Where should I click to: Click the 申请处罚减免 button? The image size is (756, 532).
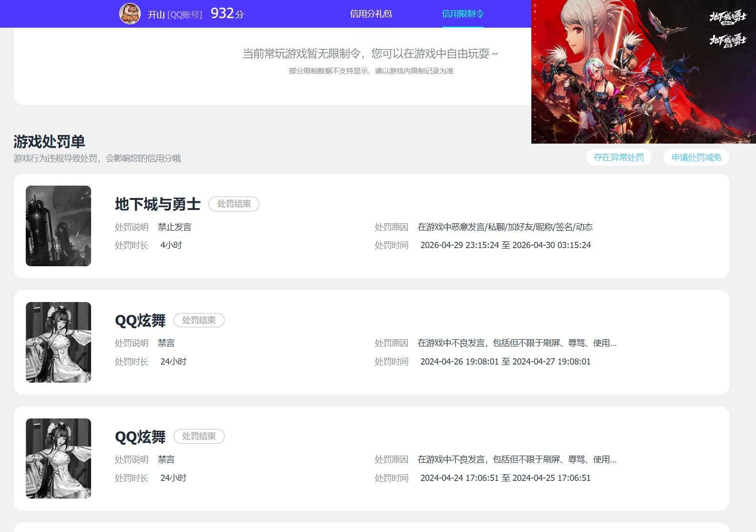696,157
